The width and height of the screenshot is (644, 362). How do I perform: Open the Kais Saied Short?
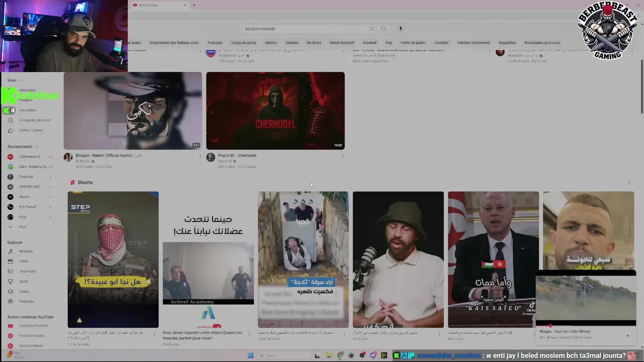[x=493, y=259]
